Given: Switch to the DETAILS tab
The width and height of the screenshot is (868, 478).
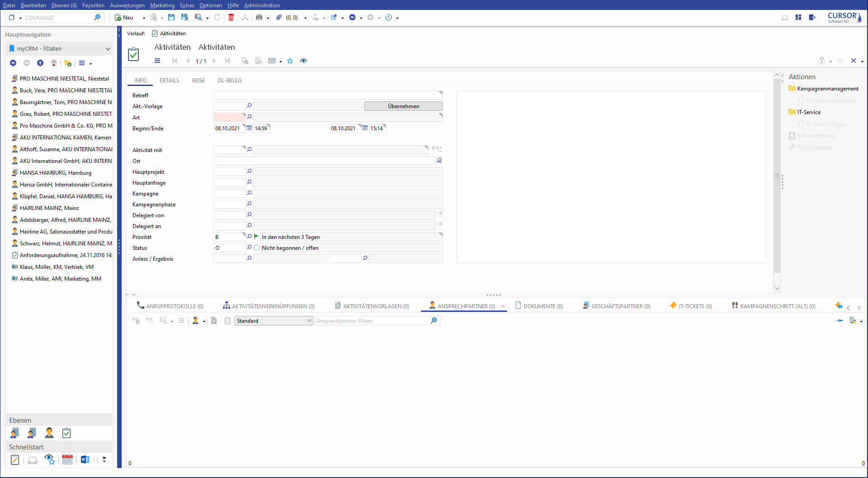Looking at the screenshot, I should (x=169, y=81).
